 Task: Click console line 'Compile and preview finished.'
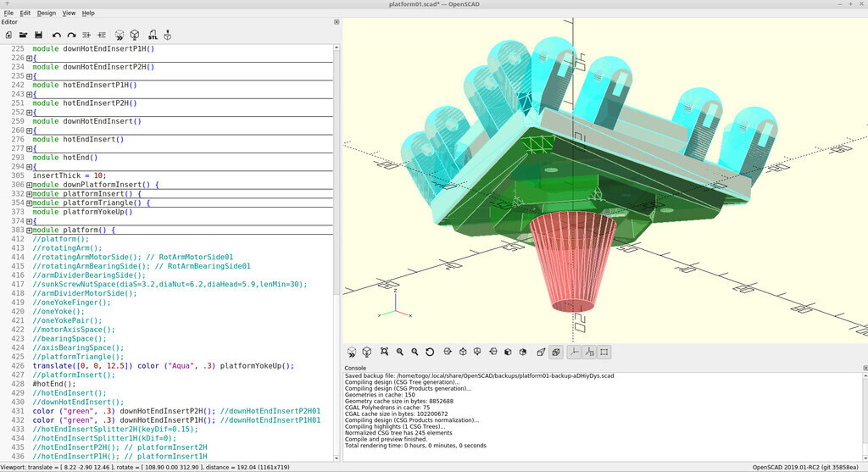(386, 439)
